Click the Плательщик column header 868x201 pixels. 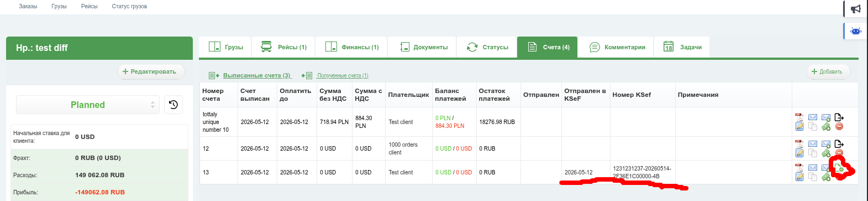(408, 95)
